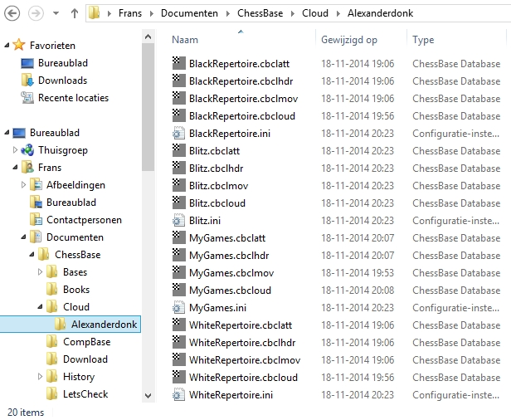Viewport: 511px width, 420px height.
Task: Expand the Bases folder
Action: tap(40, 272)
